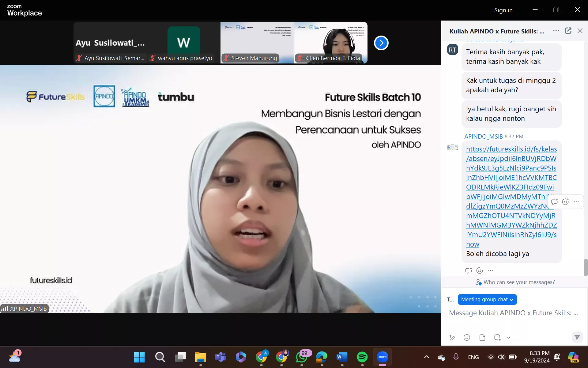Image resolution: width=588 pixels, height=368 pixels.
Task: Click APINDO_MSIB profile picture beside the link
Action: tap(453, 148)
